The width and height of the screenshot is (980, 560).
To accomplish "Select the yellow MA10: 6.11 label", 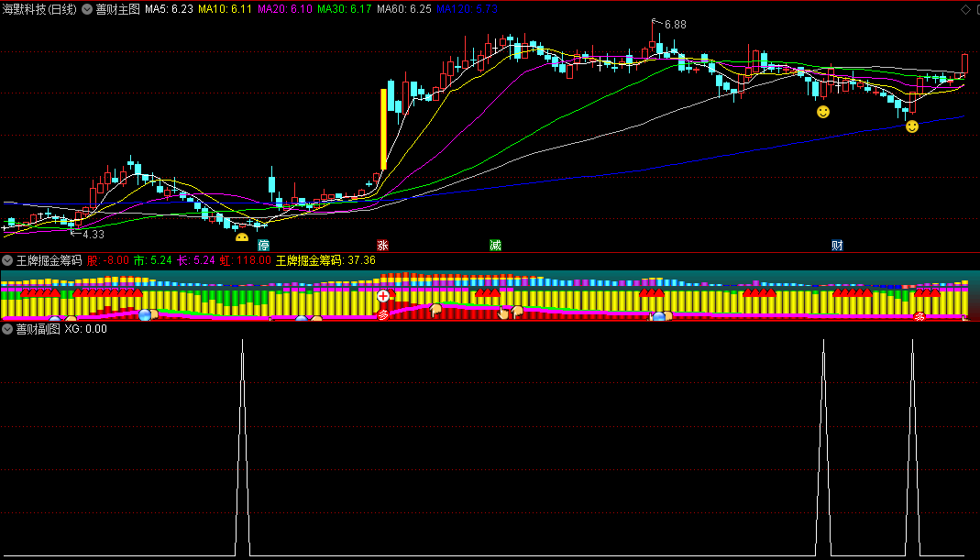I will 225,9.
